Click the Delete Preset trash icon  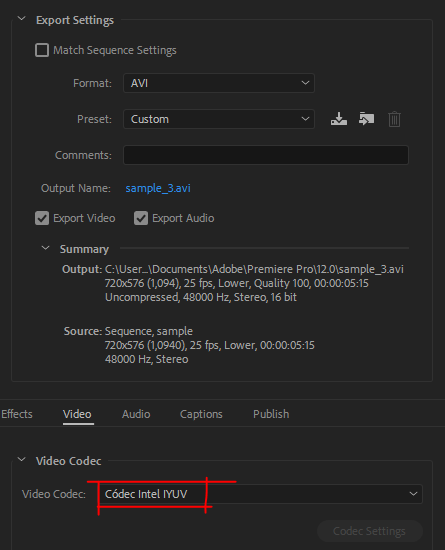pos(395,119)
